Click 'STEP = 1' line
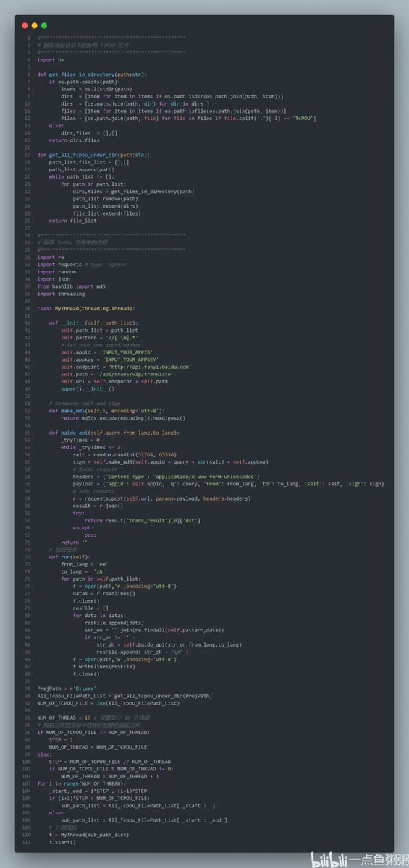 point(61,741)
